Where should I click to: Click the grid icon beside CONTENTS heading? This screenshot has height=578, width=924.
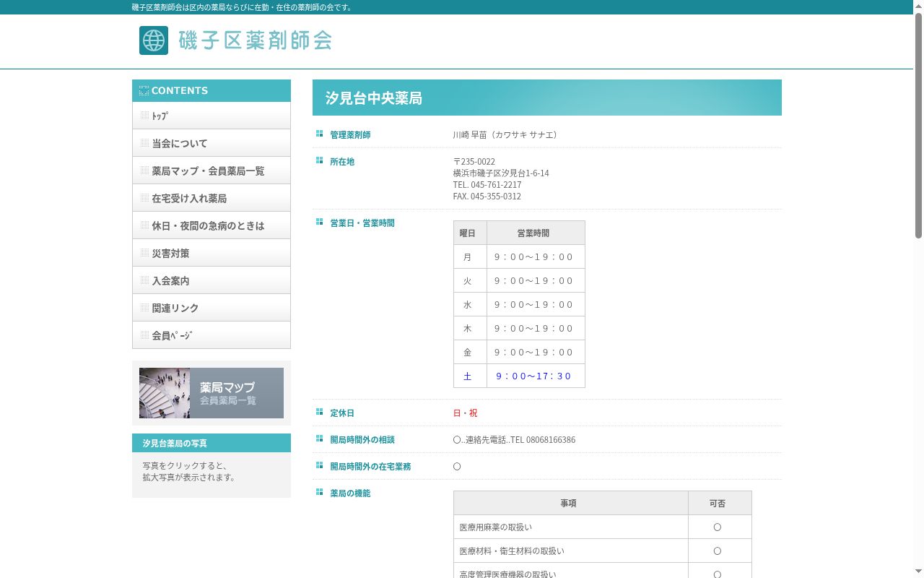pos(144,90)
